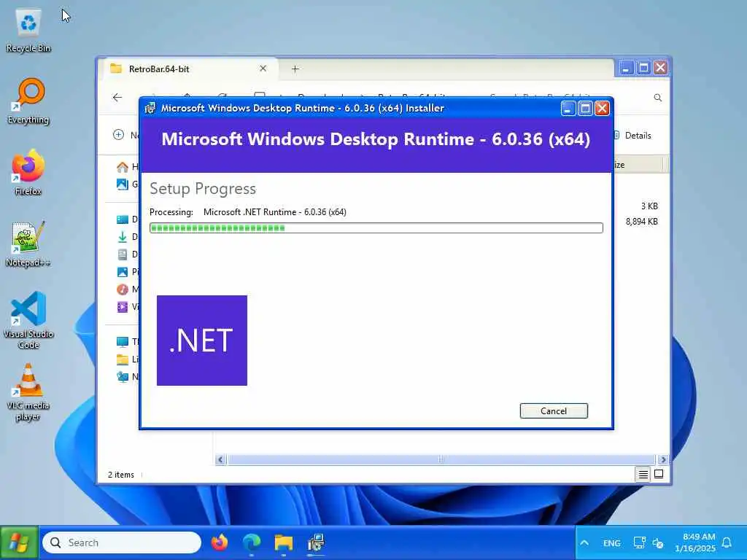Viewport: 747px width, 560px height.
Task: Open the clock showing 8:49 AM
Action: click(695, 542)
